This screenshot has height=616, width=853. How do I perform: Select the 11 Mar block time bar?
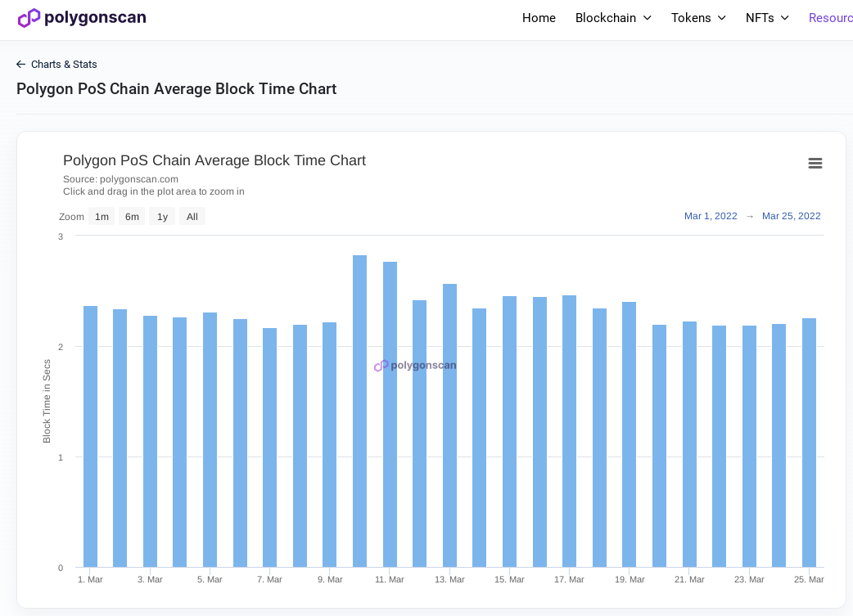coord(390,414)
